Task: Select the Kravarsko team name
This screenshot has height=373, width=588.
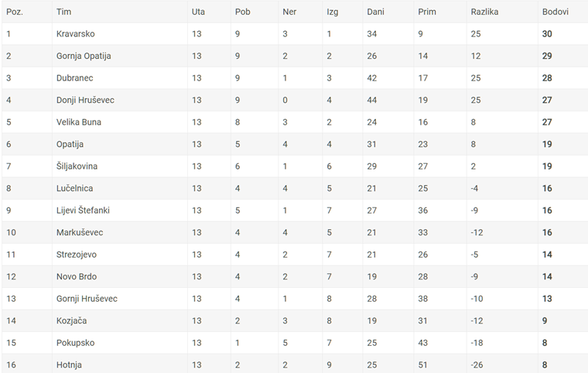Action: coord(75,34)
